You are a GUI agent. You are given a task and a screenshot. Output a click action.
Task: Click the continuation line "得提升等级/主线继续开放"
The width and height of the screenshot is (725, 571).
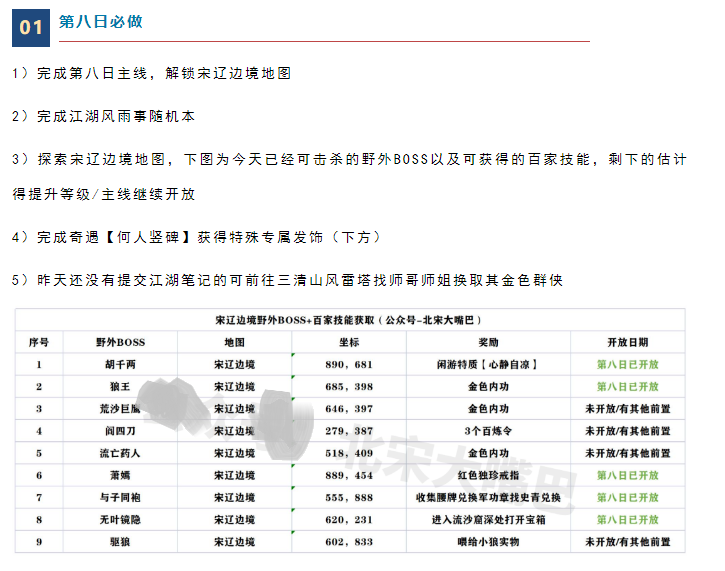coord(104,194)
